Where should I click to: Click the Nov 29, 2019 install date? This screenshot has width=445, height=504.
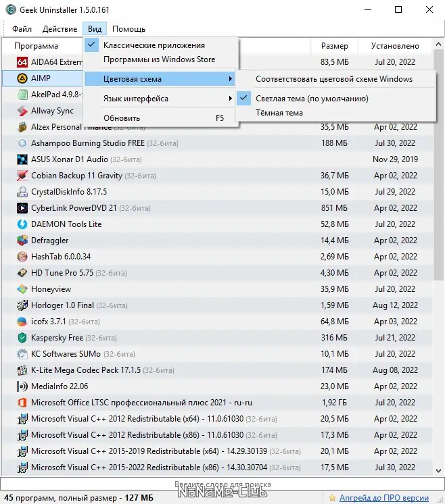(395, 159)
